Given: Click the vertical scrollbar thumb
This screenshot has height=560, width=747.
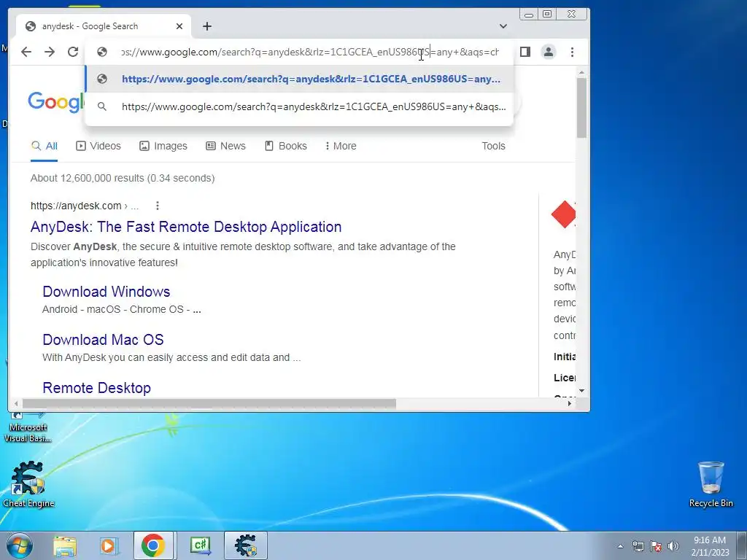Looking at the screenshot, I should [x=581, y=108].
